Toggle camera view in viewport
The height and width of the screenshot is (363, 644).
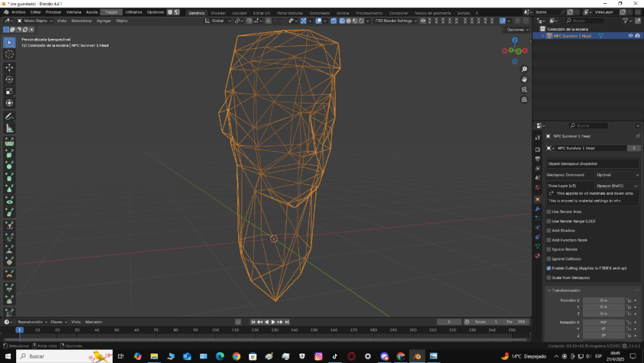pos(525,89)
